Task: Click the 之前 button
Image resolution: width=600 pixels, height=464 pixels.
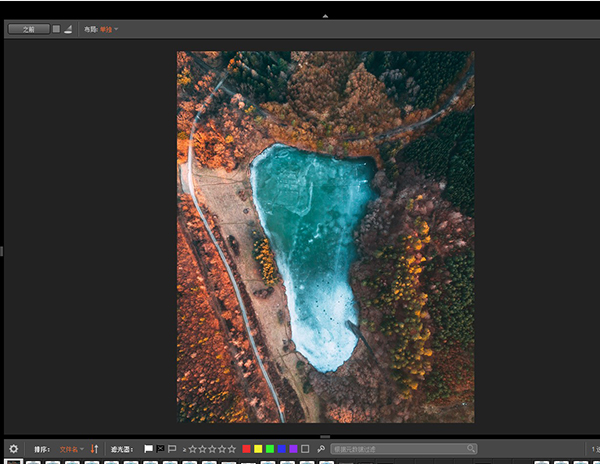Action: click(x=28, y=29)
